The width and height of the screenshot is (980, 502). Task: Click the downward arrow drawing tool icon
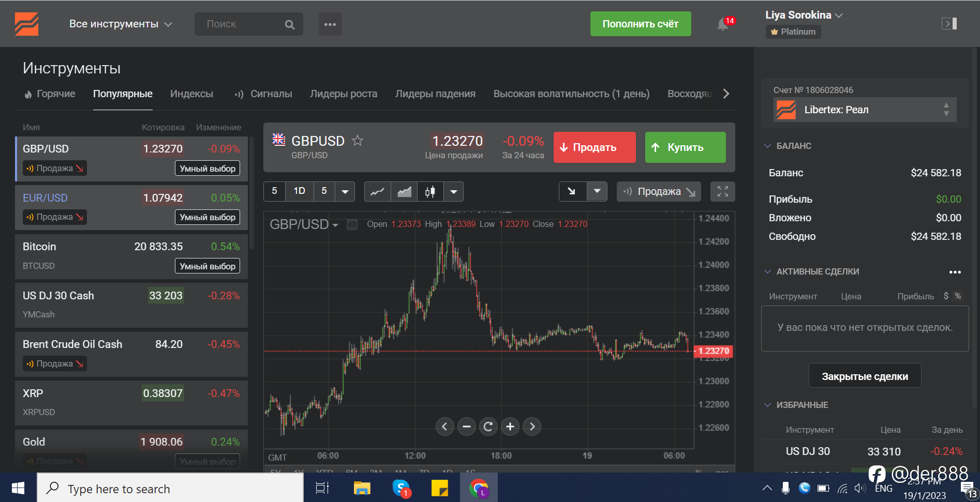572,191
